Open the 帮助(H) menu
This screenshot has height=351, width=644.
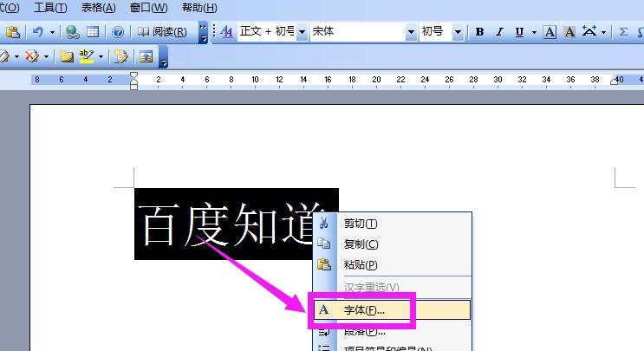pos(199,8)
